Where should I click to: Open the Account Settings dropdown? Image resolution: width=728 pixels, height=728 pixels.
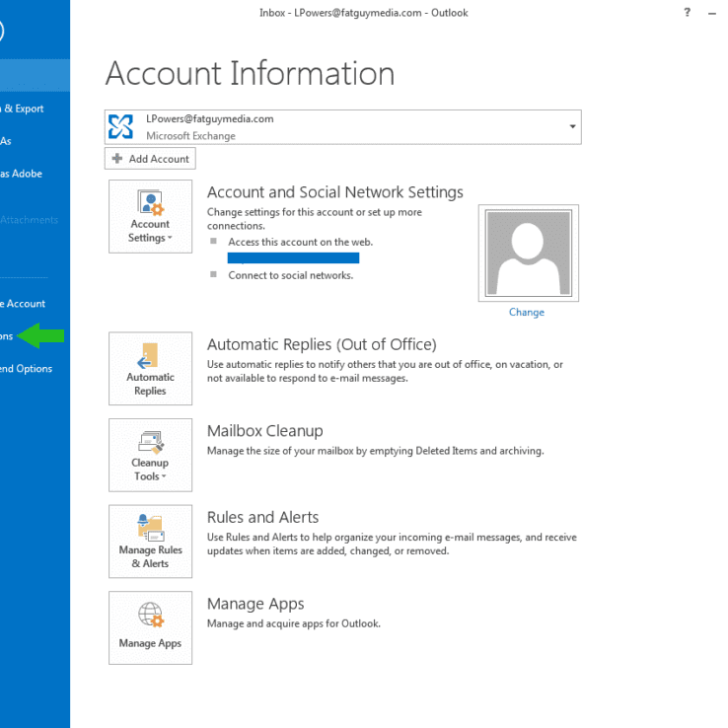click(150, 216)
